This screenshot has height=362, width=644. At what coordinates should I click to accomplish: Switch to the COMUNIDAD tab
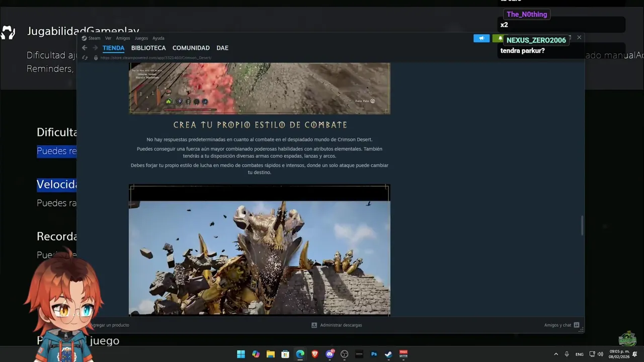click(x=191, y=48)
